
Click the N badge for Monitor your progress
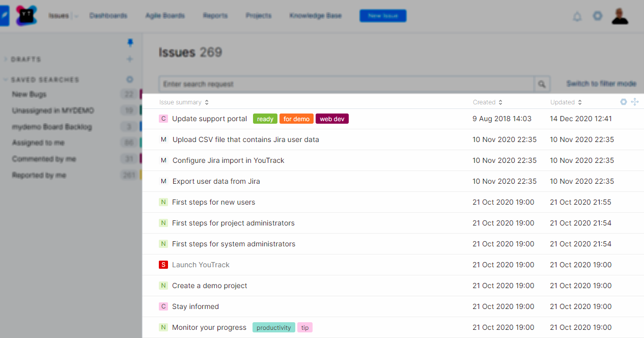[163, 327]
